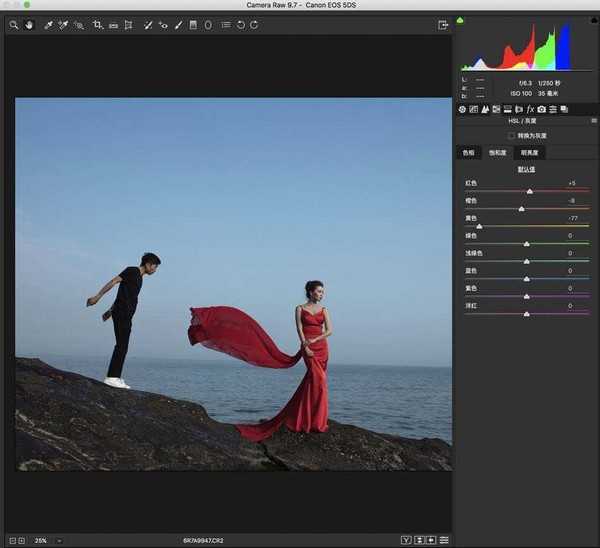Toggle shadow clipping warning in histogram

pos(460,20)
